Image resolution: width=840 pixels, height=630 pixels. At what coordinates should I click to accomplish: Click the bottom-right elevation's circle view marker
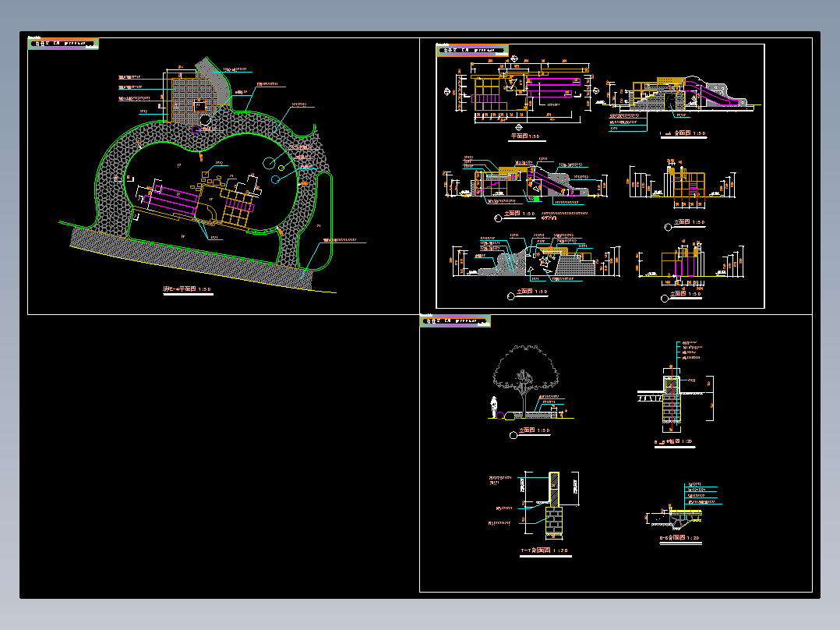[x=665, y=299]
